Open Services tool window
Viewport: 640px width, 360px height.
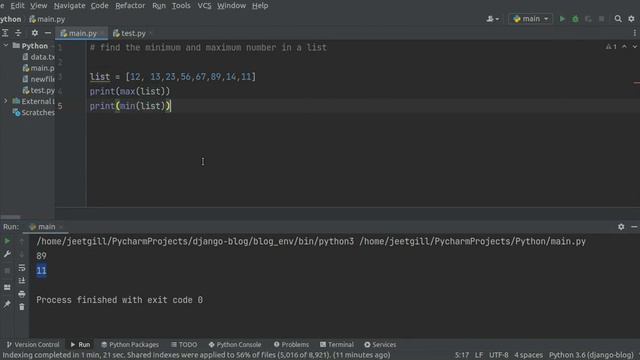380,344
